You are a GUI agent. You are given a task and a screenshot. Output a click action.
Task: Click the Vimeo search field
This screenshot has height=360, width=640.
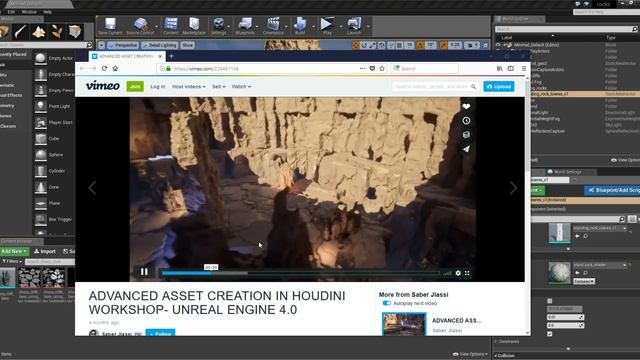[x=435, y=87]
